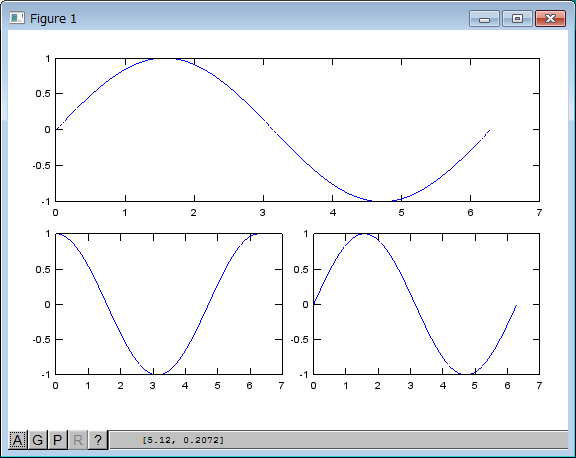Click the A autoscale button
Image resolution: width=576 pixels, height=458 pixels.
pyautogui.click(x=17, y=440)
